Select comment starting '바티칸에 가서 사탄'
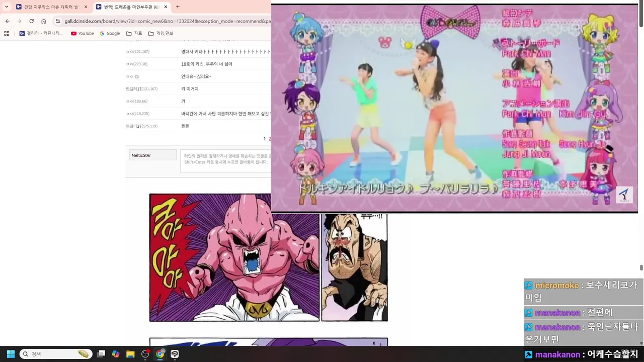 [x=226, y=114]
